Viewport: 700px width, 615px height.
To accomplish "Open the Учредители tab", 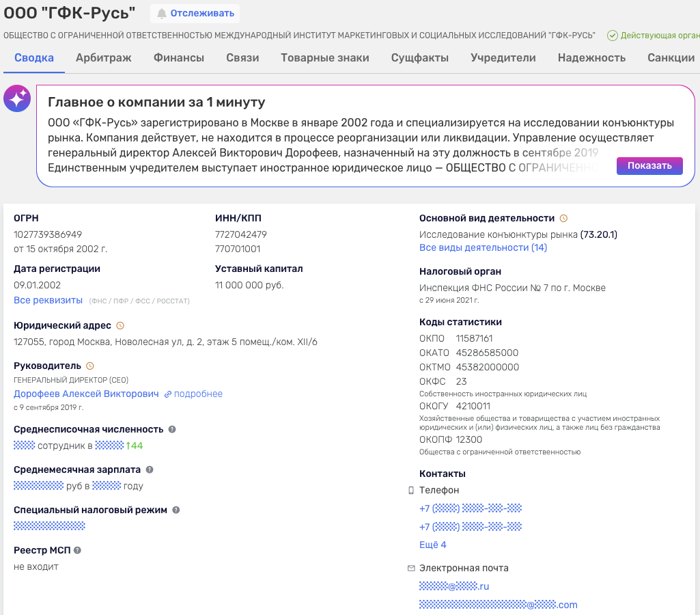I will coord(503,57).
